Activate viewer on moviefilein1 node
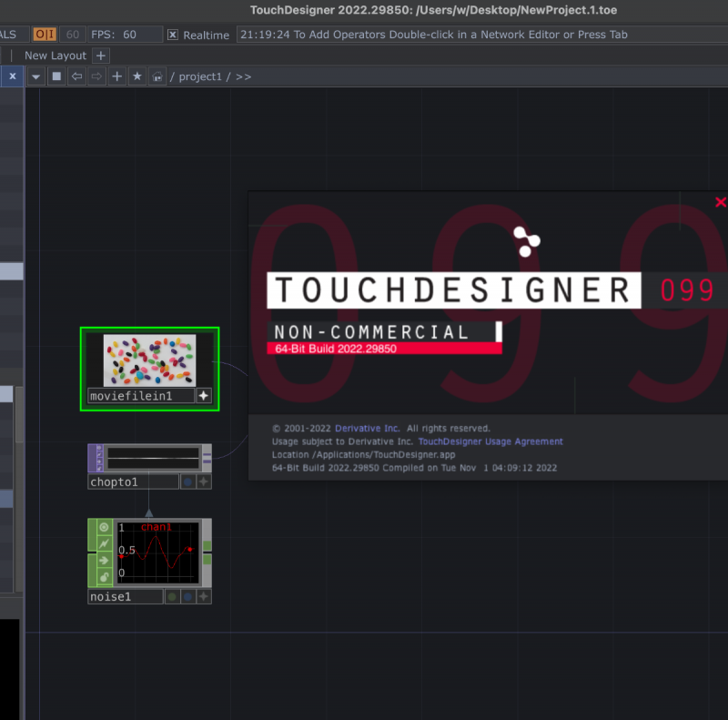Screen dimensions: 728x720 pyautogui.click(x=204, y=396)
